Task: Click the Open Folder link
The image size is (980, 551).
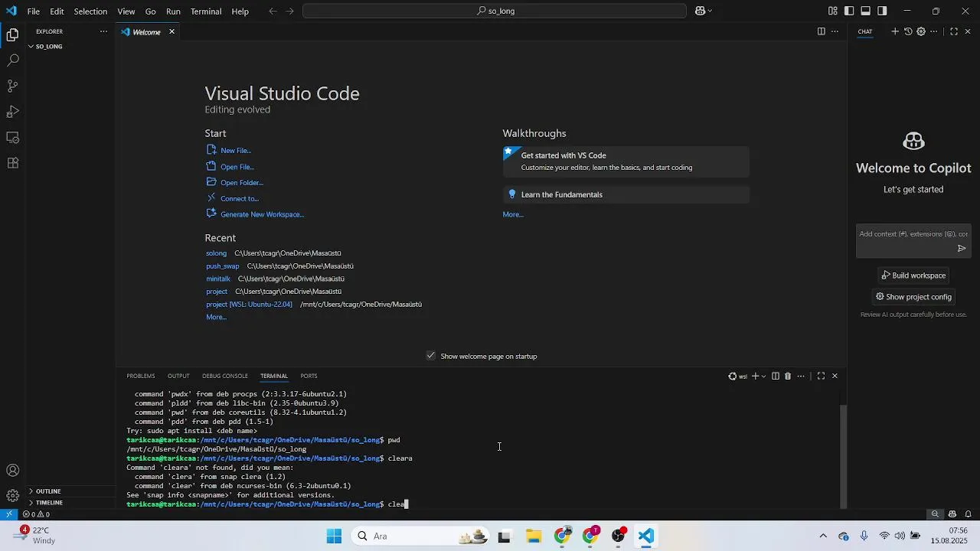Action: click(x=242, y=183)
